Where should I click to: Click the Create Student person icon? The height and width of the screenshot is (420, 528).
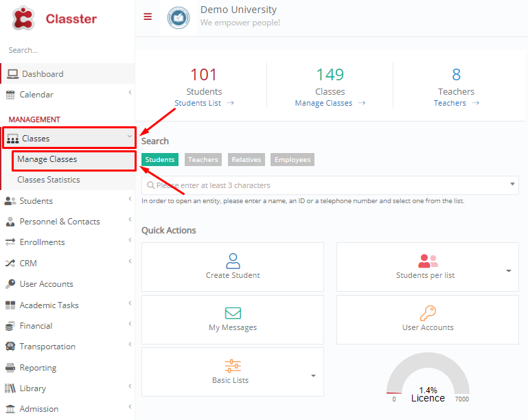pos(233,261)
